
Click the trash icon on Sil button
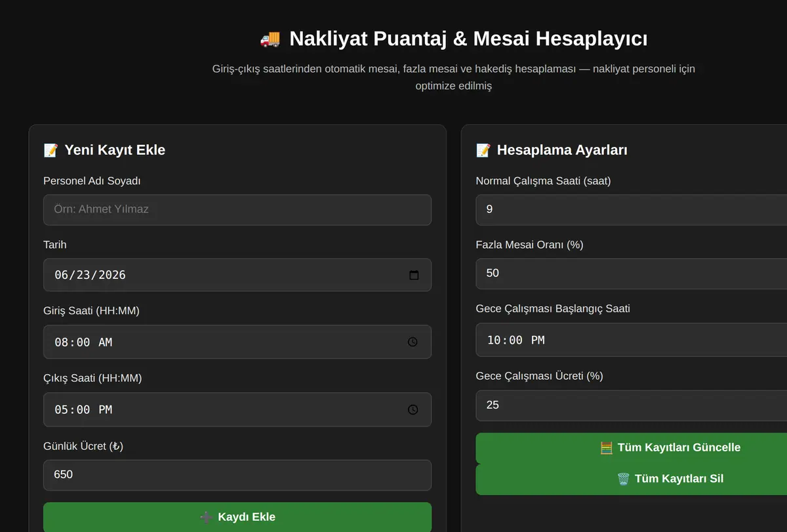click(624, 479)
